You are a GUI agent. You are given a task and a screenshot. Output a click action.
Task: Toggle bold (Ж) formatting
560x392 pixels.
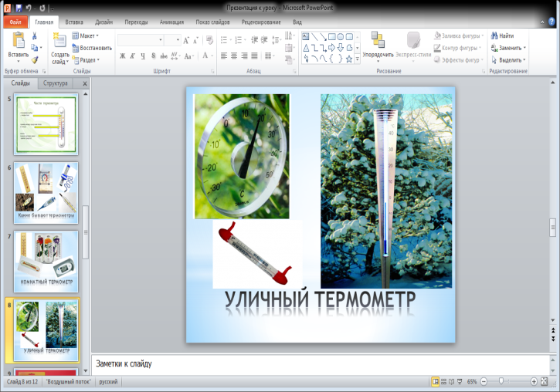click(x=122, y=56)
